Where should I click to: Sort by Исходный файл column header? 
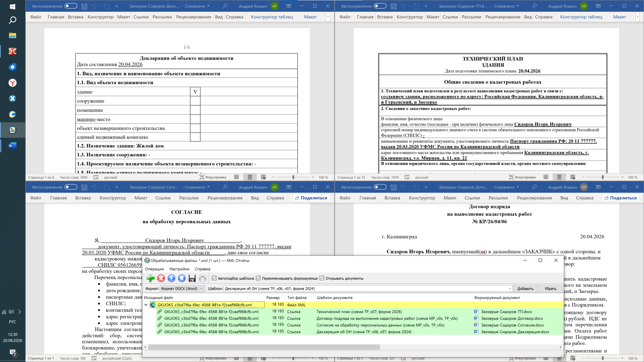coord(204,297)
